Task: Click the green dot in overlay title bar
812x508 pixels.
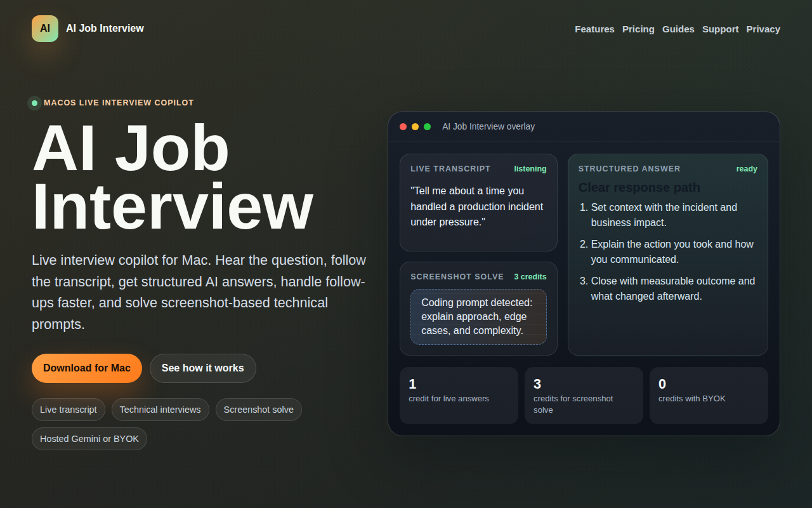Action: [x=427, y=127]
